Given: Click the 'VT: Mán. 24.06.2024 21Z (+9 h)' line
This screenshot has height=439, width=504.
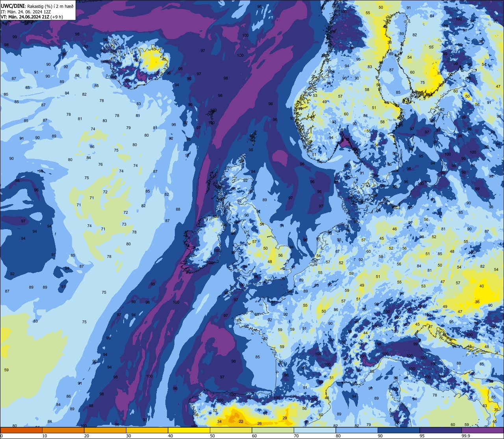Looking at the screenshot, I should click(x=32, y=17).
